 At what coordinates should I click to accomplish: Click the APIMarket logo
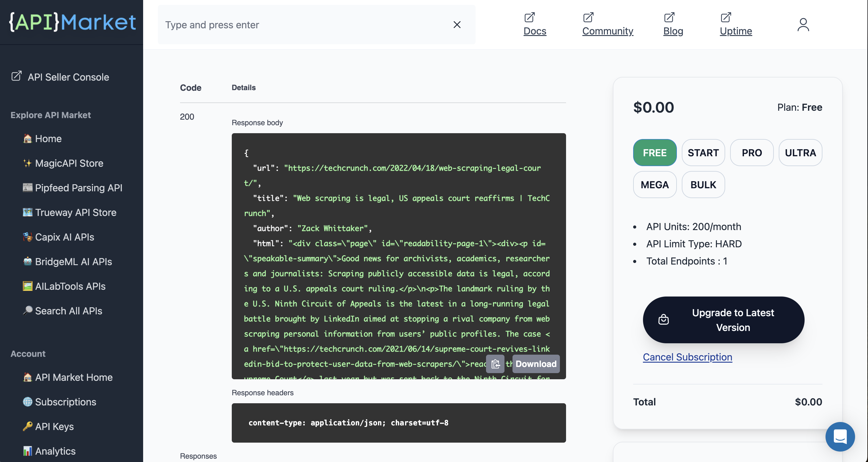click(x=72, y=22)
